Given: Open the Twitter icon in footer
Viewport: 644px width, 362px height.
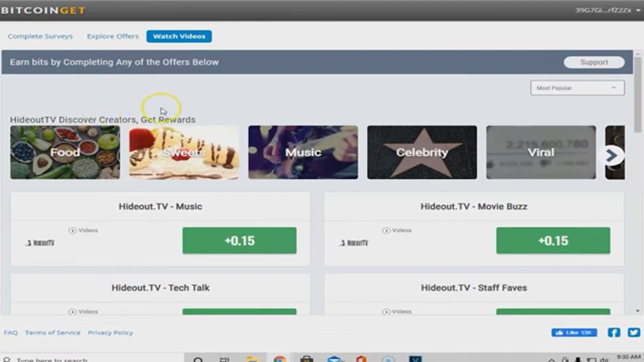Looking at the screenshot, I should pyautogui.click(x=634, y=332).
